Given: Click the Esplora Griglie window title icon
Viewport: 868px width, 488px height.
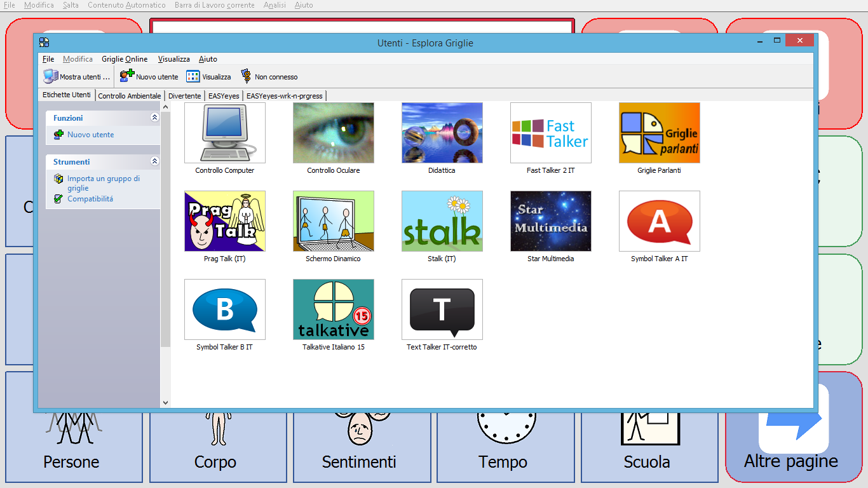Looking at the screenshot, I should [x=44, y=43].
